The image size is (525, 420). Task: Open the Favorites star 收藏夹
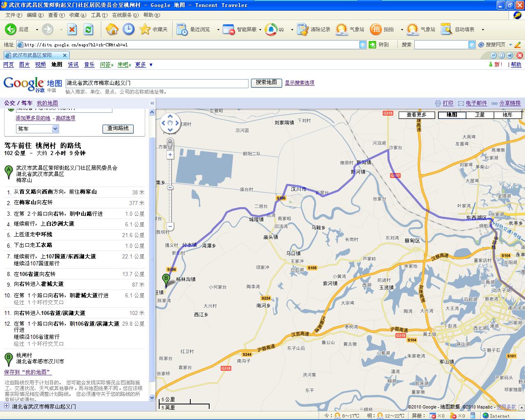tap(154, 29)
